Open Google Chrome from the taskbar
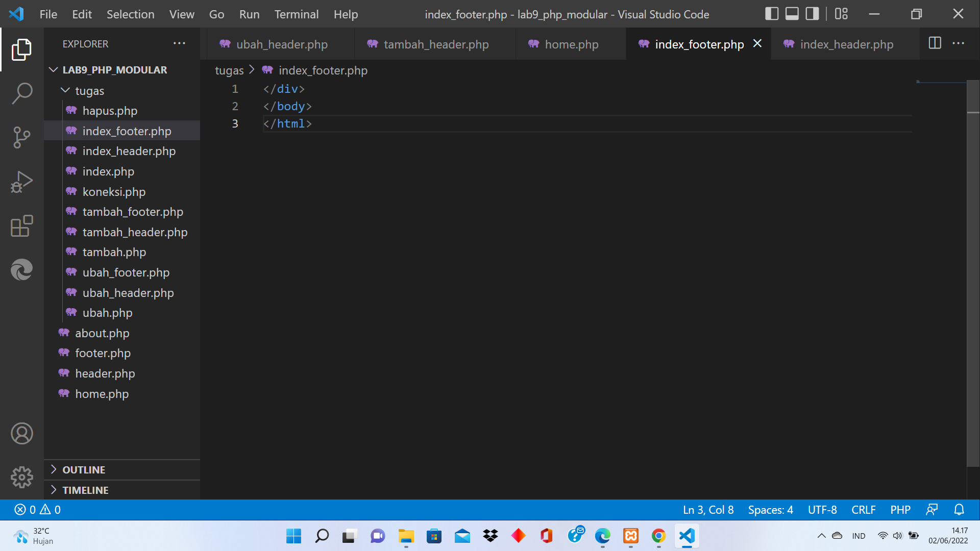The width and height of the screenshot is (980, 551). pos(658,536)
